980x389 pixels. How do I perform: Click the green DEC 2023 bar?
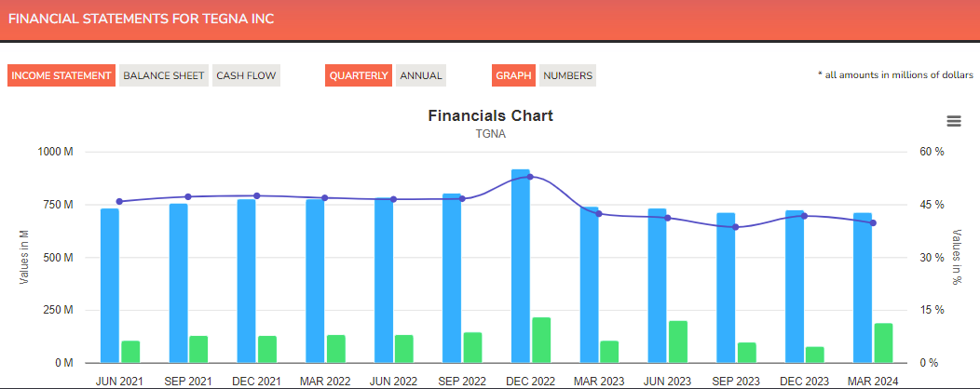tap(815, 355)
